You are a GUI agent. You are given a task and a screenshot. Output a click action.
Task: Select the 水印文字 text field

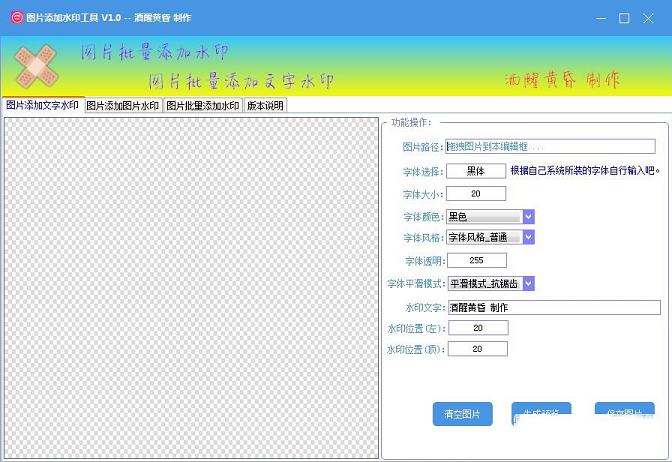coord(554,307)
